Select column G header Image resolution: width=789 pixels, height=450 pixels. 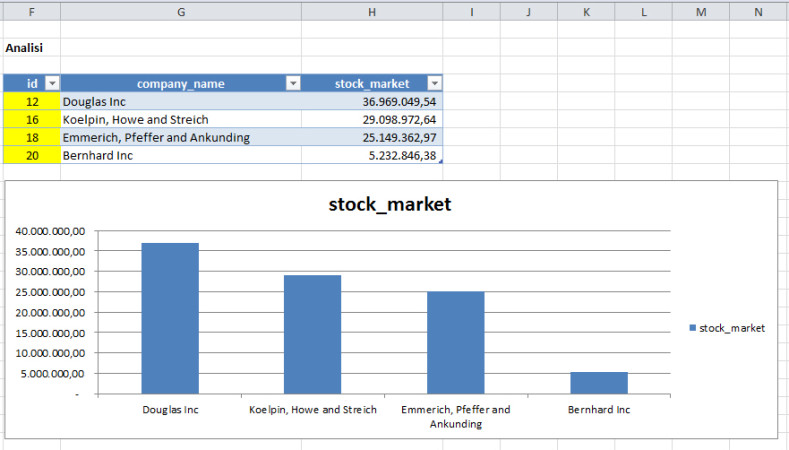tap(180, 11)
